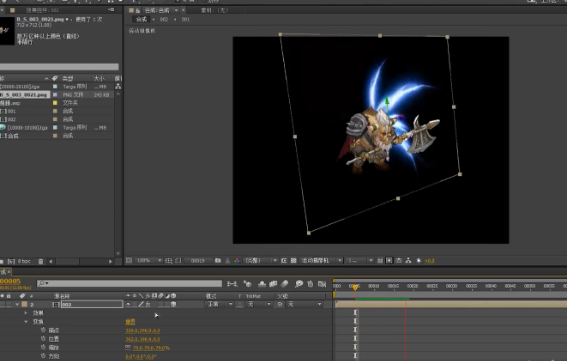The width and height of the screenshot is (567, 361).
Task: Select the 001 composition breadcrumb tab
Action: coord(186,20)
